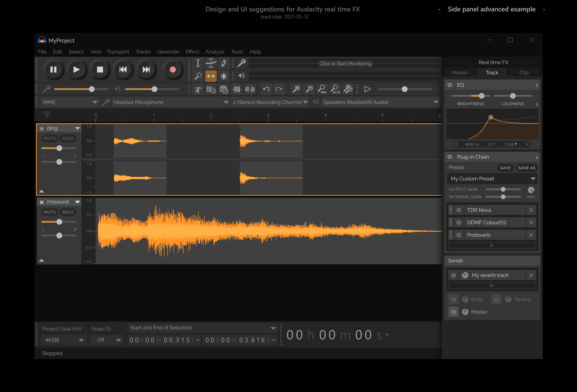Screen dimensions: 577x392
Task: Click the SAVE AS preset button
Action: [x=527, y=168]
